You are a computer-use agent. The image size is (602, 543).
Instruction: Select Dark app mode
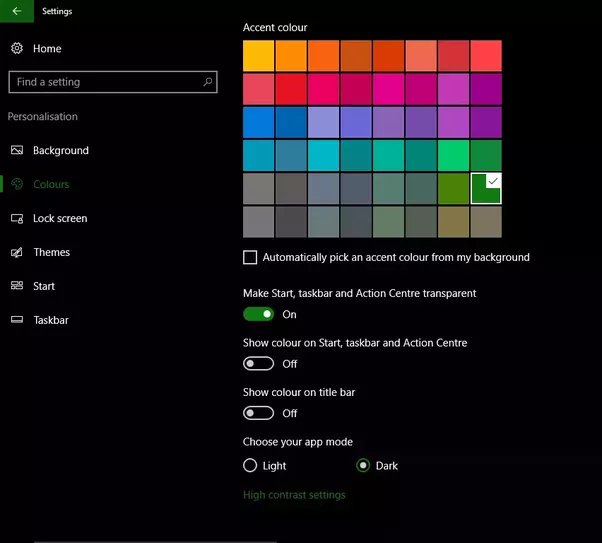tap(363, 465)
